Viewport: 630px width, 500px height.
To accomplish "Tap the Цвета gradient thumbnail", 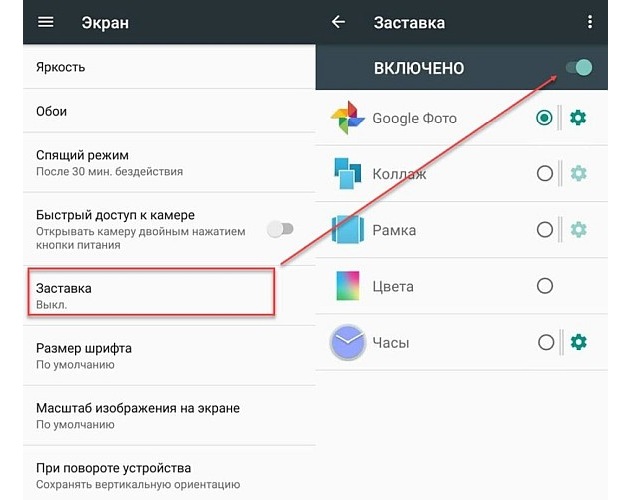I will click(348, 286).
